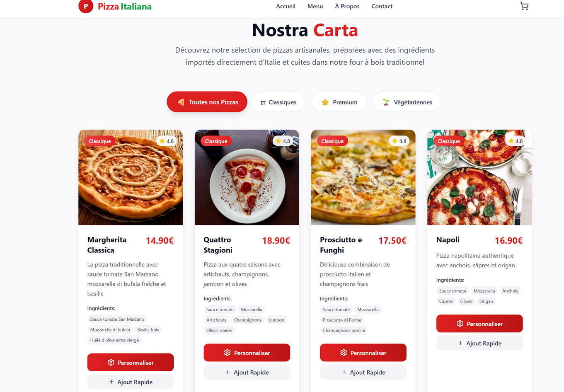Go to the À Propos page
Image resolution: width=564 pixels, height=392 pixels.
347,6
